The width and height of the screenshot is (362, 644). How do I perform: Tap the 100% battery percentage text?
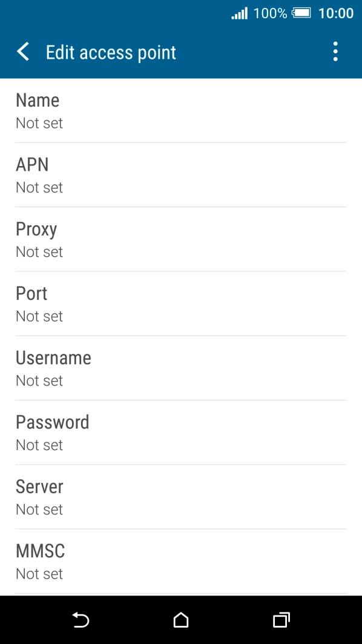point(270,13)
